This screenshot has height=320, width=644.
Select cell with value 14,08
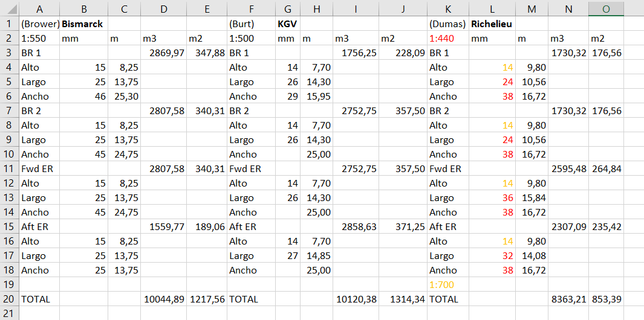pyautogui.click(x=532, y=255)
